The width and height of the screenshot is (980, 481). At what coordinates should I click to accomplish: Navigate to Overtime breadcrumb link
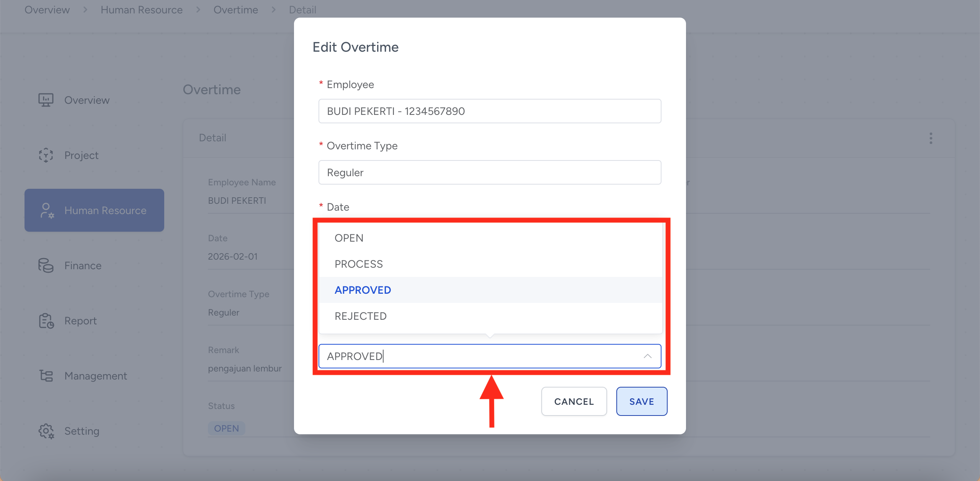coord(236,10)
